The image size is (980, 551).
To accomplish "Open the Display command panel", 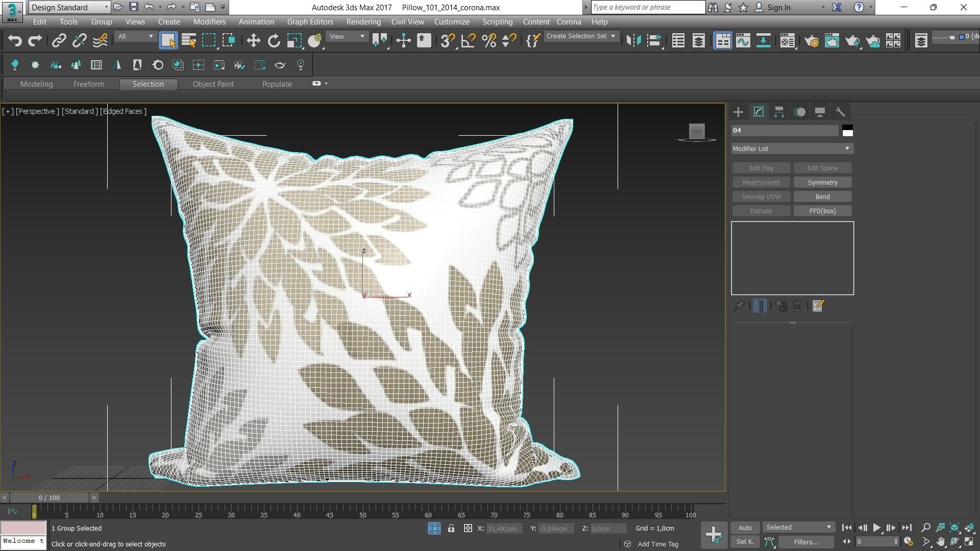I will [x=820, y=112].
